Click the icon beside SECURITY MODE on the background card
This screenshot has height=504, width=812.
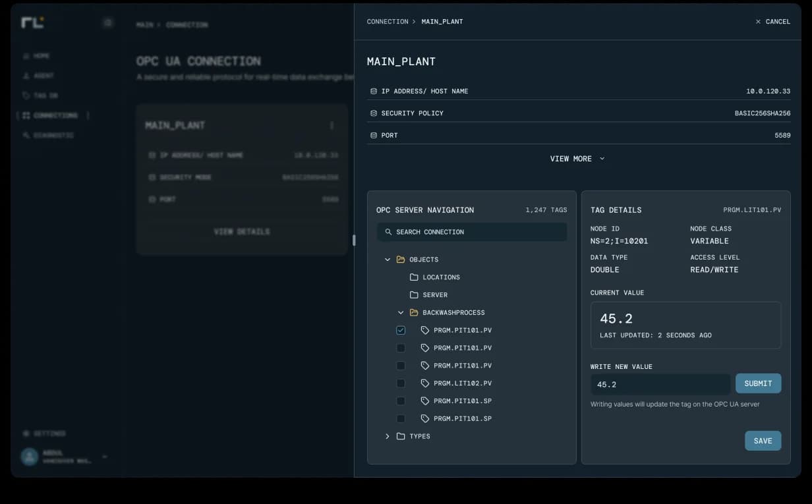(152, 177)
